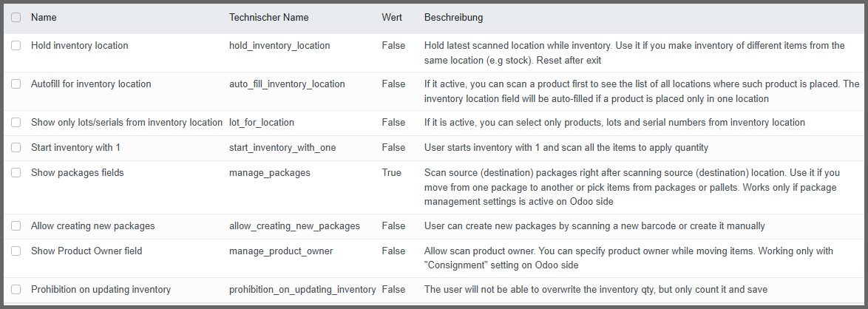Tick the select-all checkbox in header
868x309 pixels.
point(16,18)
